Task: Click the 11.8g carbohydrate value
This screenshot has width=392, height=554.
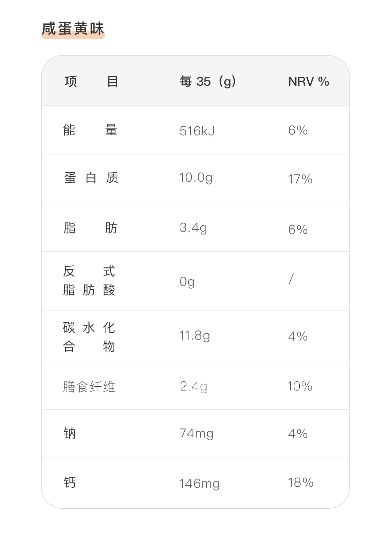Action: (194, 336)
